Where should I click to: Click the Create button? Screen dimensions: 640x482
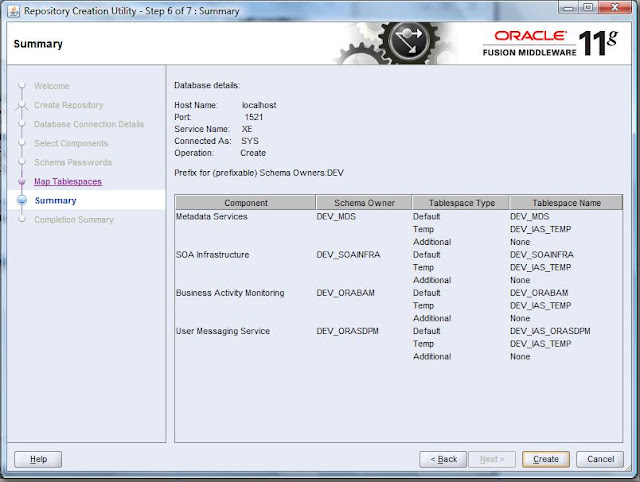click(x=546, y=459)
